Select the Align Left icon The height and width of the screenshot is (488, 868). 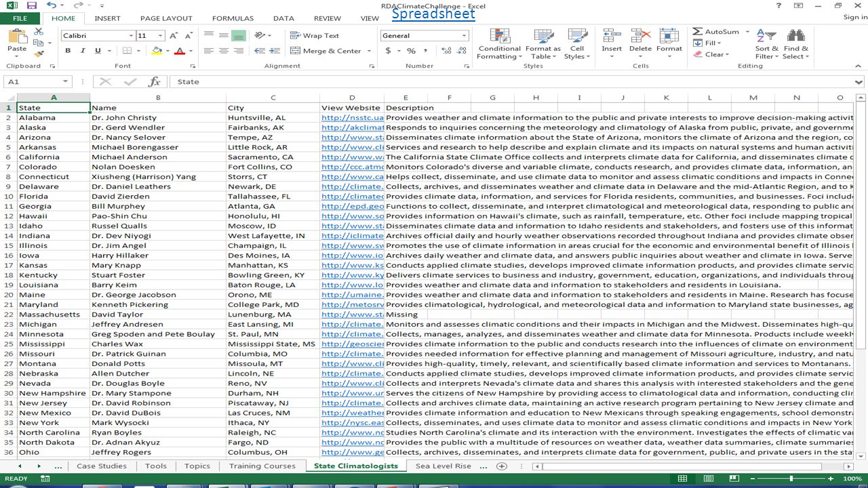(x=209, y=51)
